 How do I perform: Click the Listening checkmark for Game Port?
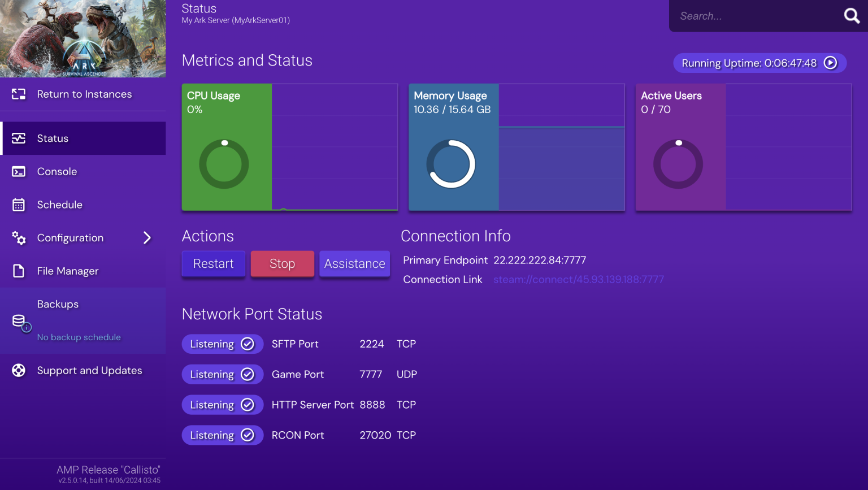point(248,374)
